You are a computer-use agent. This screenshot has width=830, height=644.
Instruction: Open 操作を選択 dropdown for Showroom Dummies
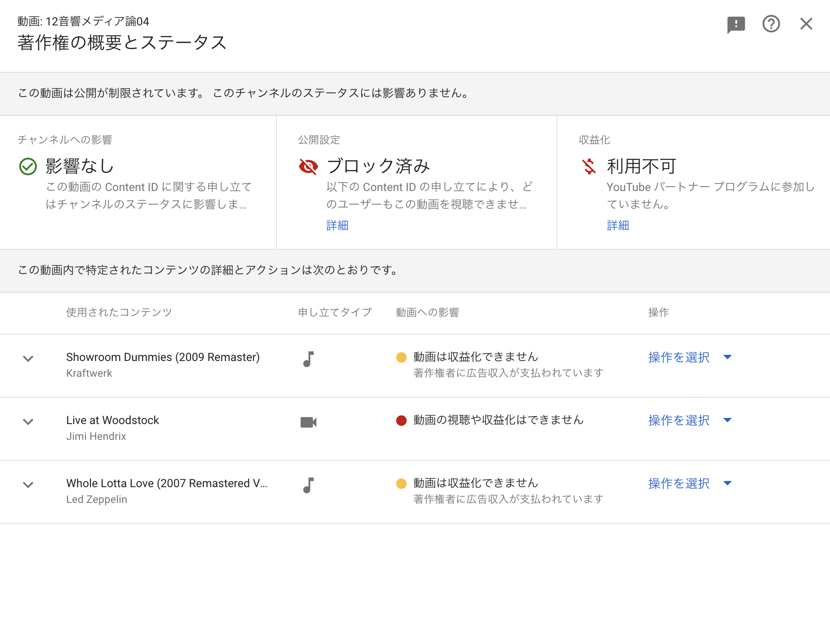pos(690,357)
